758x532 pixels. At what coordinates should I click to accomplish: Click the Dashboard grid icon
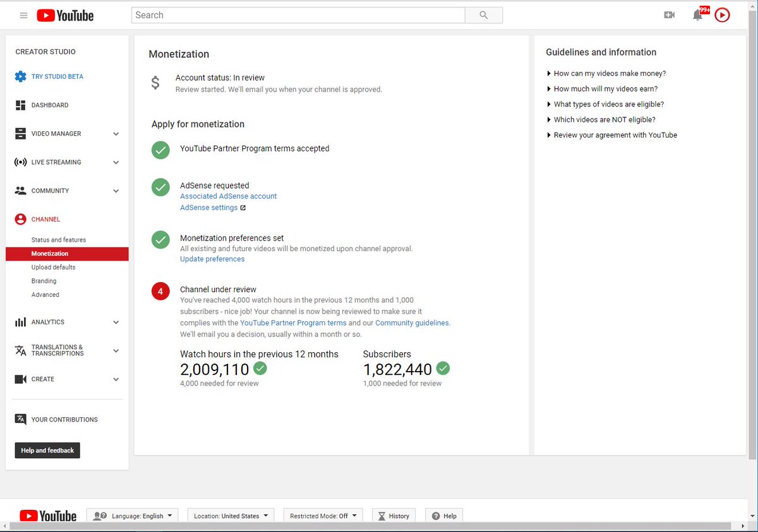click(x=20, y=105)
